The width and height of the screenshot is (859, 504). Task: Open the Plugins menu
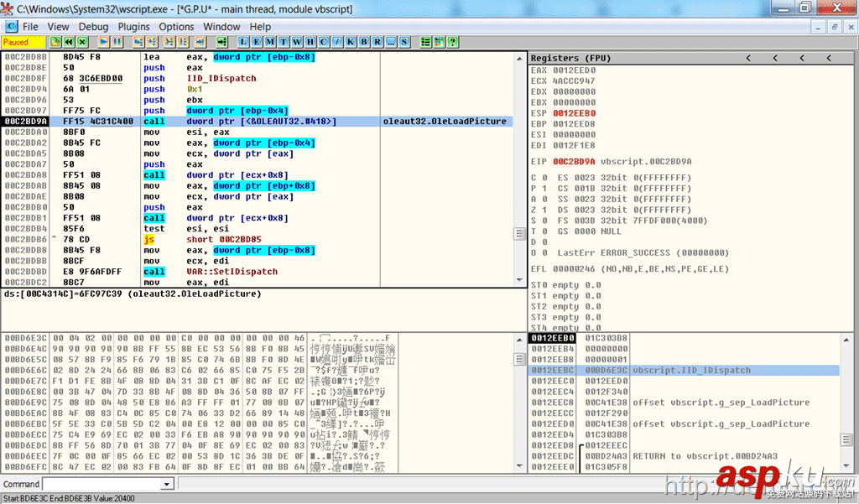click(133, 26)
